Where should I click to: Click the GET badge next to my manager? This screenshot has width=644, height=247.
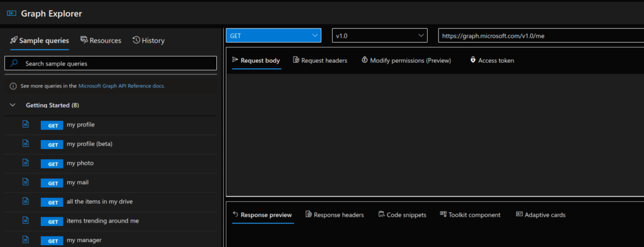[x=52, y=241]
